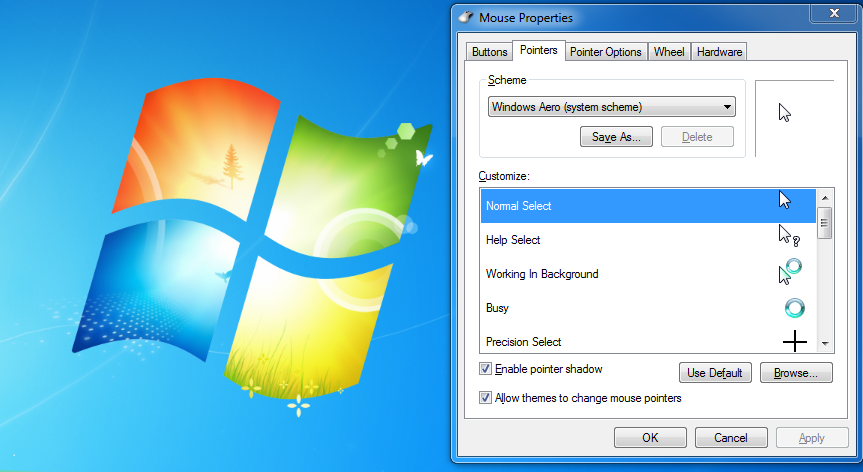Open the Scheme dropdown arrow
This screenshot has height=472, width=863.
point(727,107)
